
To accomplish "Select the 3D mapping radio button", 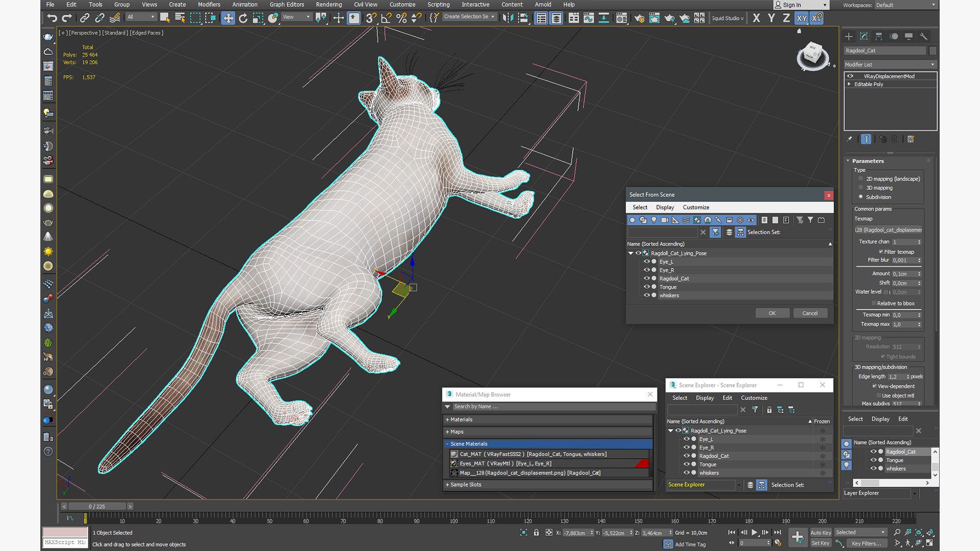I will point(861,188).
